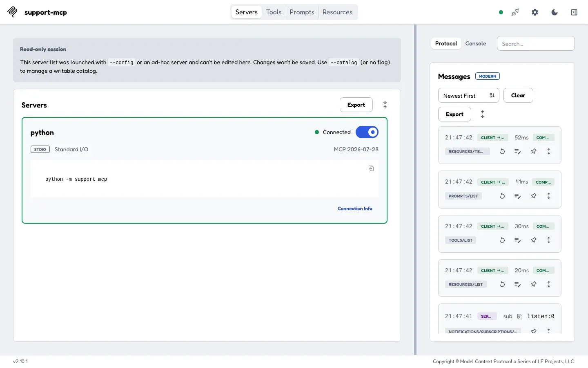The height and width of the screenshot is (368, 588).
Task: Pin the TOOLS/LIST message
Action: coord(534,240)
